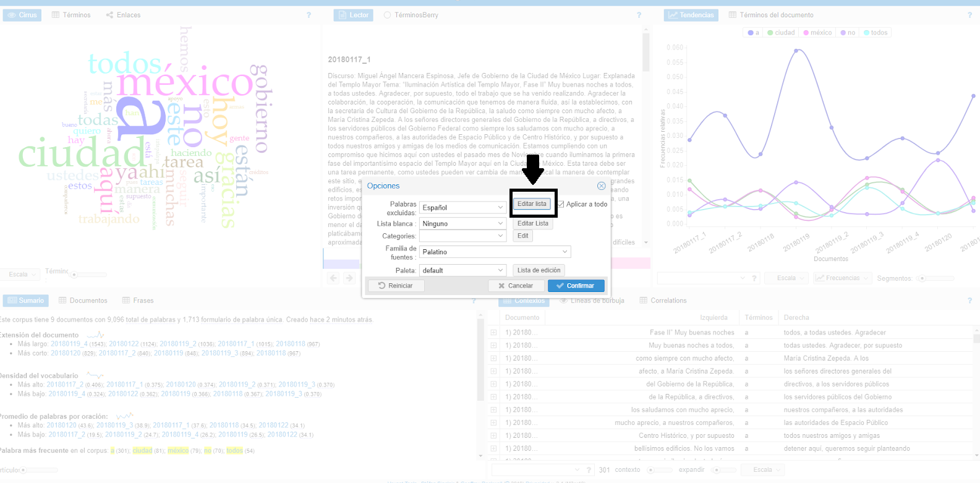Open the Cirrus panel help question mark
Screen dimensions: 980x483
click(309, 15)
